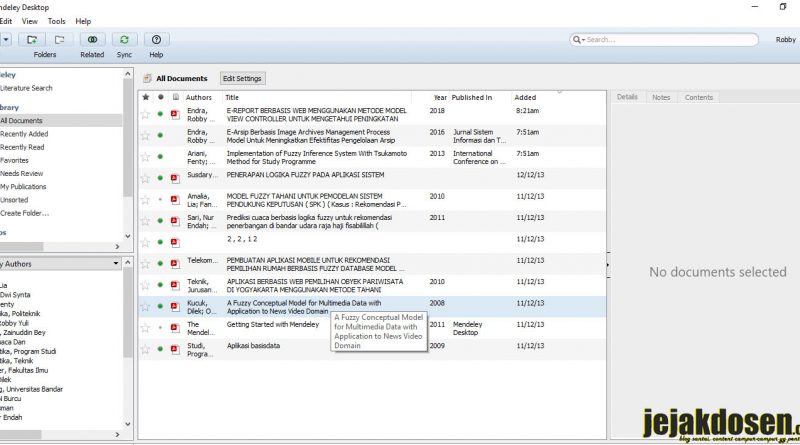Open PDF icon for PEMBUATAN APLIKASI MOBILE row
This screenshot has width=800, height=445.
pyautogui.click(x=175, y=264)
